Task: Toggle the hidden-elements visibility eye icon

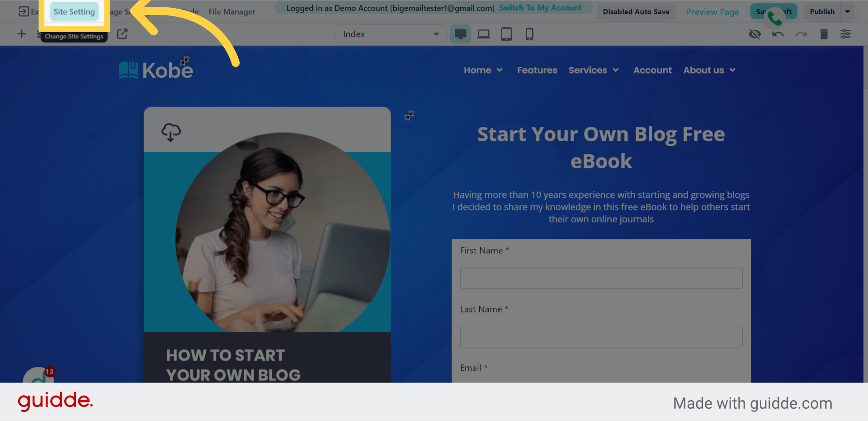Action: pos(755,34)
